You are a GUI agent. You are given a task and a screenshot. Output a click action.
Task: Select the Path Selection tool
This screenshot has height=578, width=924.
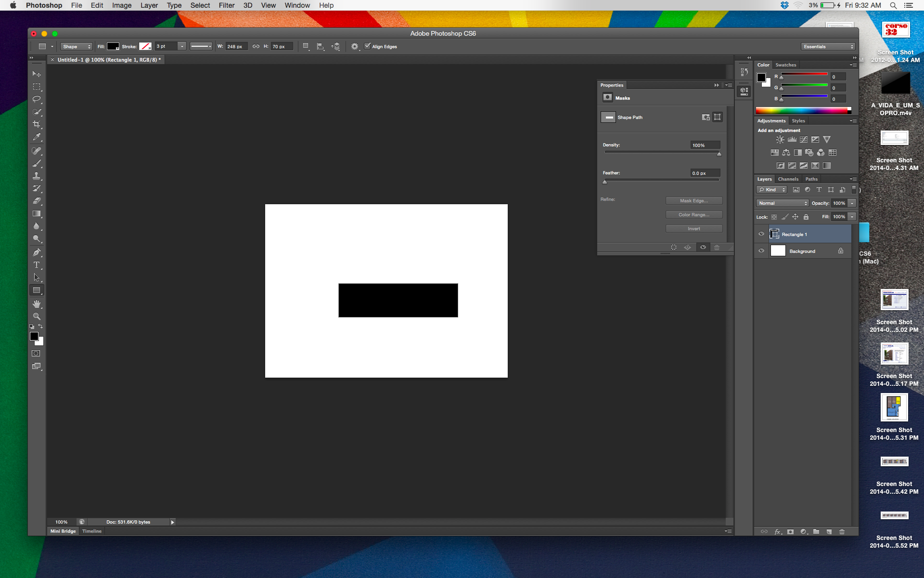37,277
